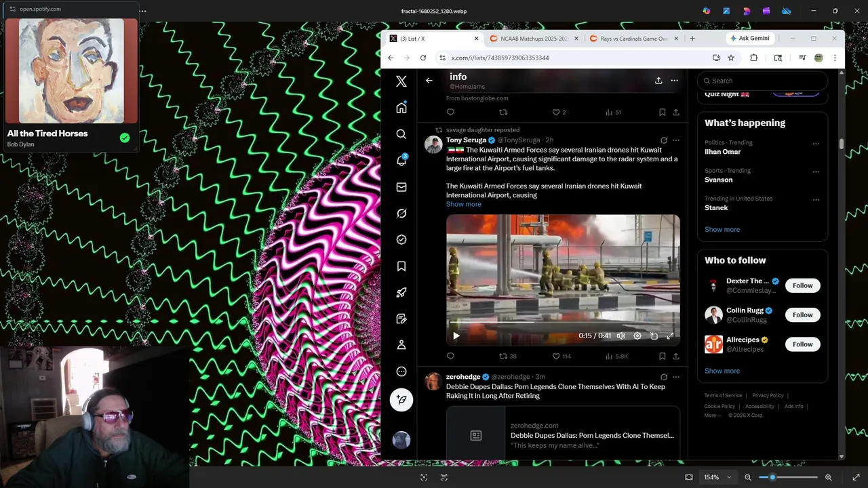Share Tony Seruga's post
The height and width of the screenshot is (488, 868).
tap(675, 356)
